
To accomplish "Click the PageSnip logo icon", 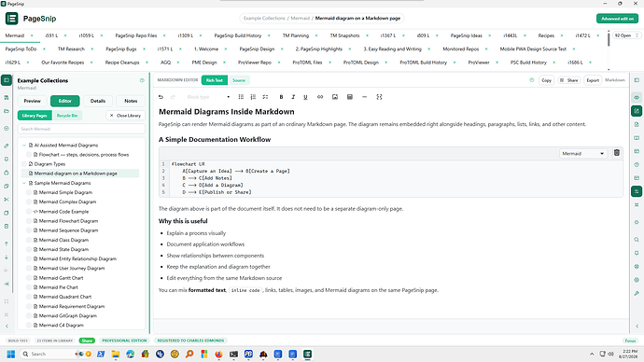I will tap(11, 19).
